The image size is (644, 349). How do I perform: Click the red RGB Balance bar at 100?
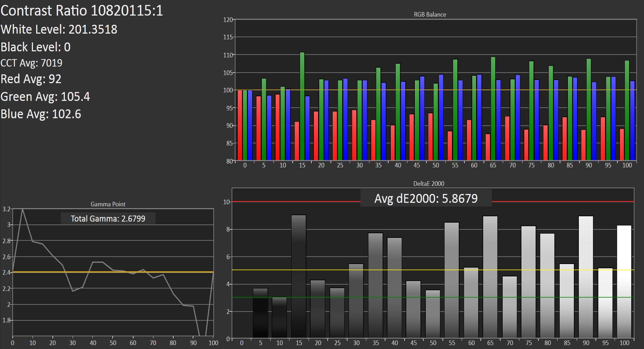tap(622, 144)
